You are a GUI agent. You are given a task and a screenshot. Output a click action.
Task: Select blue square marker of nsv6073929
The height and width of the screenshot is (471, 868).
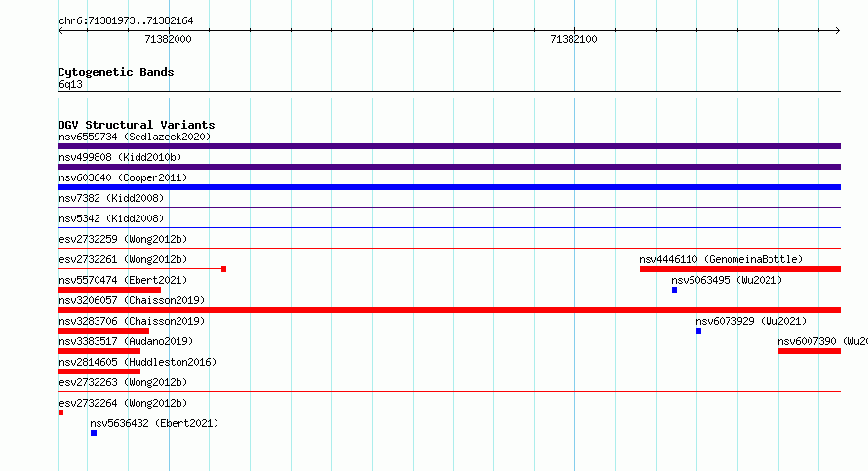pyautogui.click(x=698, y=331)
